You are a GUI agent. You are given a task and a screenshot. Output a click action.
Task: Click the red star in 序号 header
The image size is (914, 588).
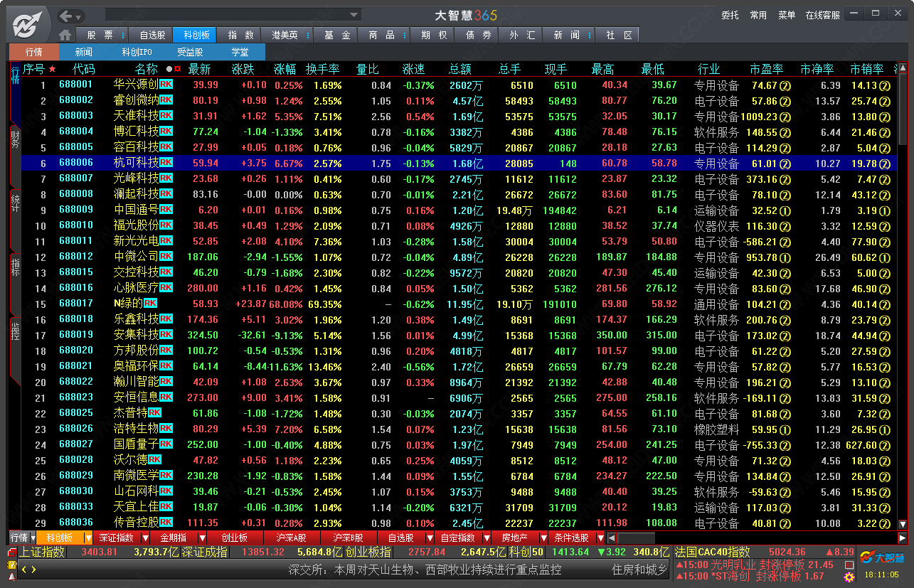click(52, 69)
